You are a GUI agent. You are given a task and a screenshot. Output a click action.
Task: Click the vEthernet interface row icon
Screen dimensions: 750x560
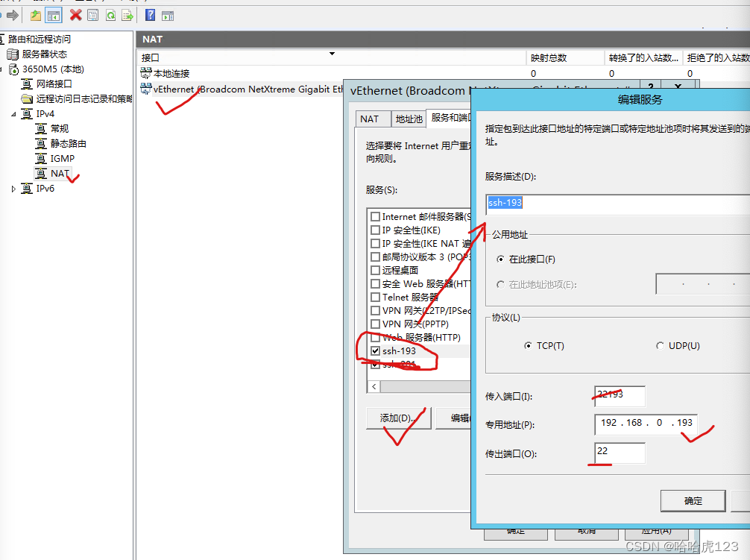point(146,89)
